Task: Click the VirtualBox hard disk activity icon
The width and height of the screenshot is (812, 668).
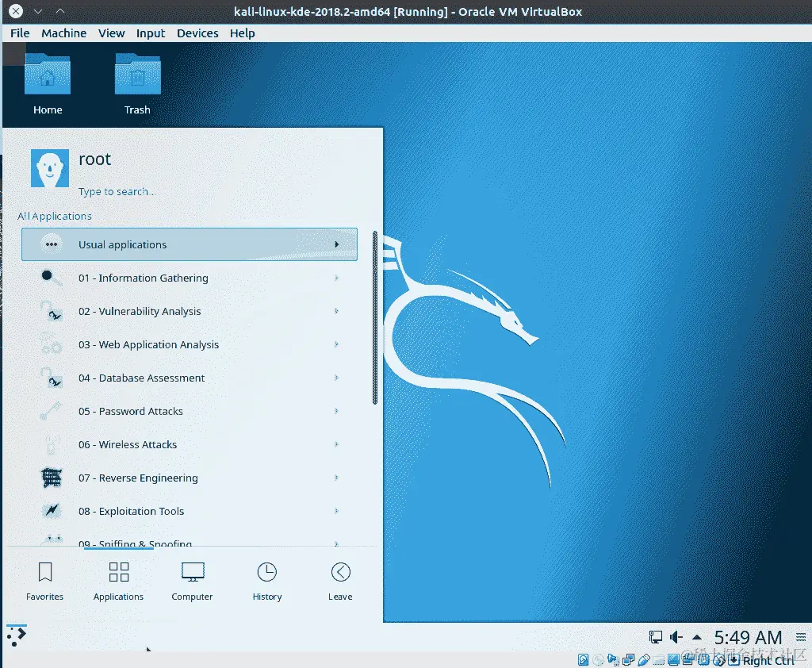Action: pyautogui.click(x=583, y=660)
